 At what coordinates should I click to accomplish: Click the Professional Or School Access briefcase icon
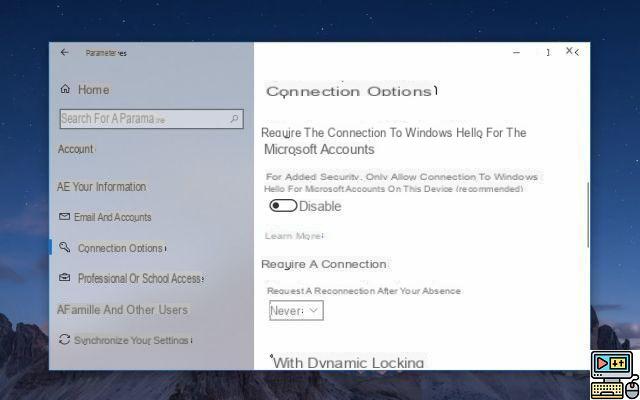[x=64, y=278]
